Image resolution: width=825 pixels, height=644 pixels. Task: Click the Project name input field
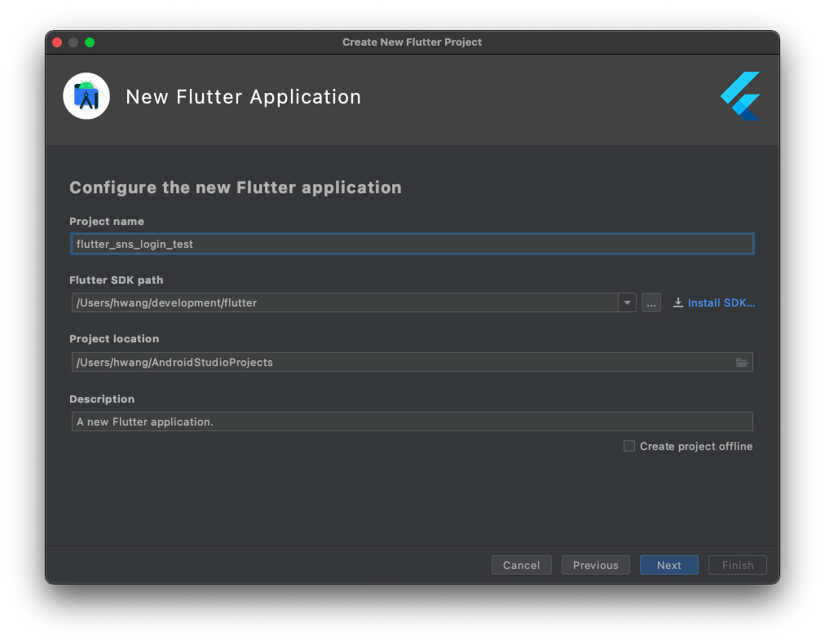(x=412, y=244)
